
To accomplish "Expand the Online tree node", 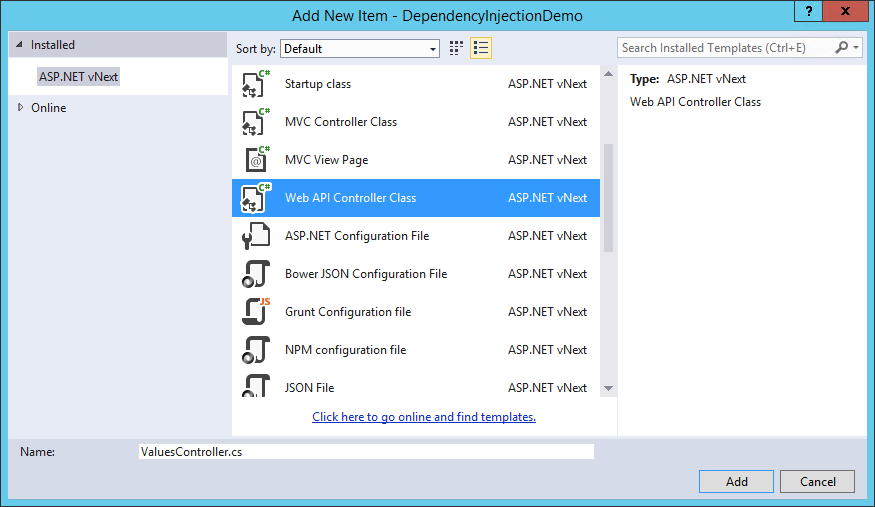I will coord(21,107).
